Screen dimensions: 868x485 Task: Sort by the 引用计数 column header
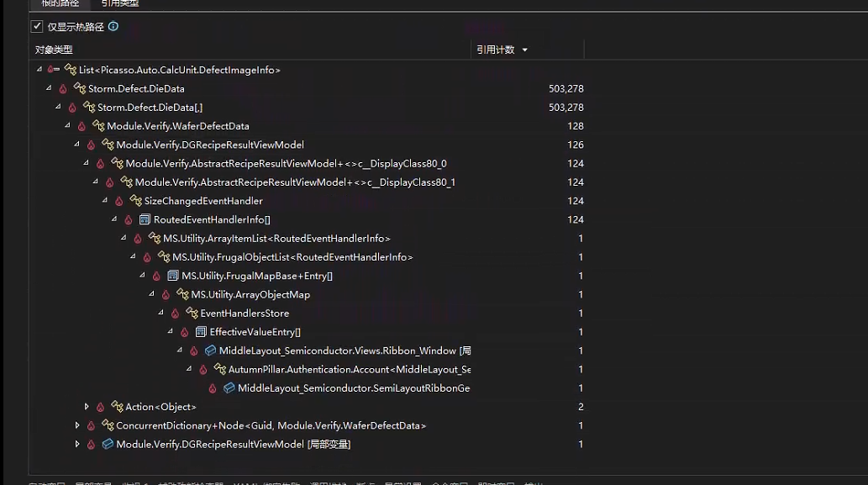(495, 50)
